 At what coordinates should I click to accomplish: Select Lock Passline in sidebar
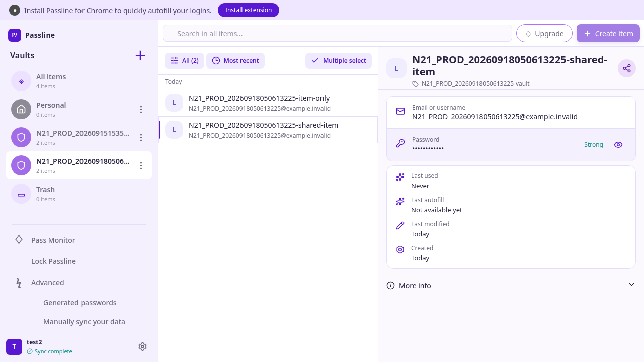tap(53, 261)
